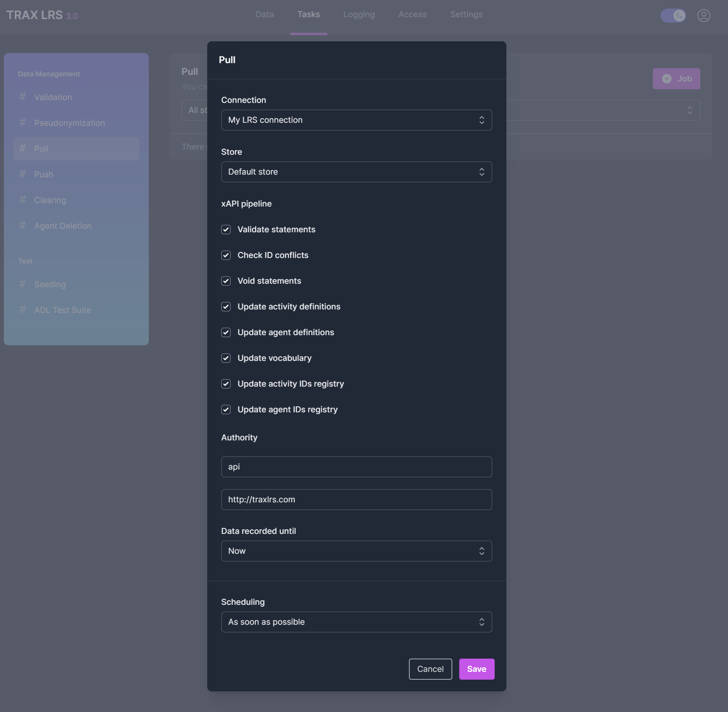
Task: Switch to the Logging tab
Action: (359, 14)
